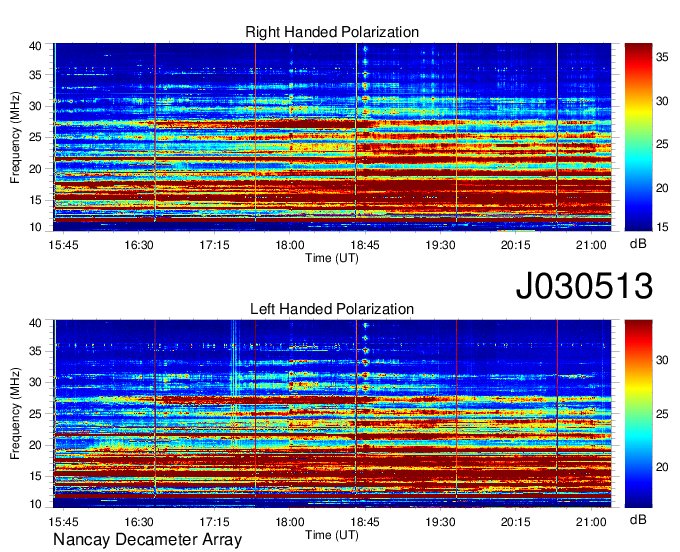Click the '40' frequency tick on bottom plot

(35, 323)
